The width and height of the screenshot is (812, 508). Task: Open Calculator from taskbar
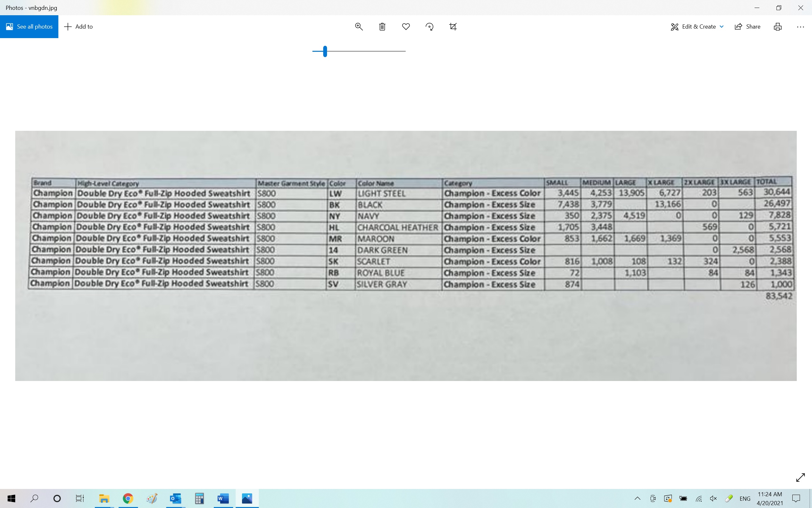click(199, 498)
